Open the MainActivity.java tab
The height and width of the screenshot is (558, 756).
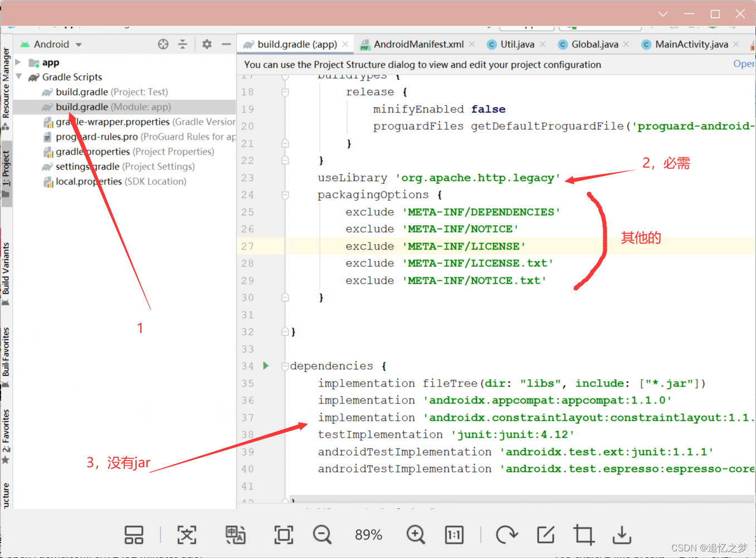[x=691, y=44]
